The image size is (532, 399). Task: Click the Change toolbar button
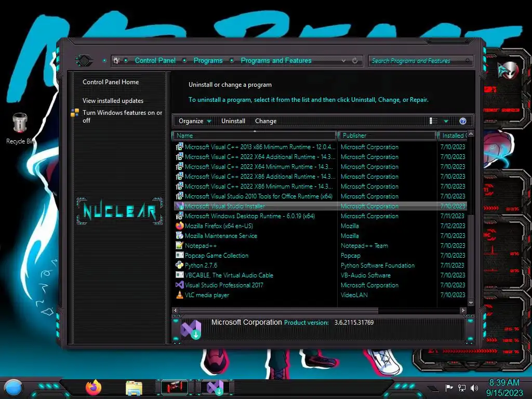(265, 121)
